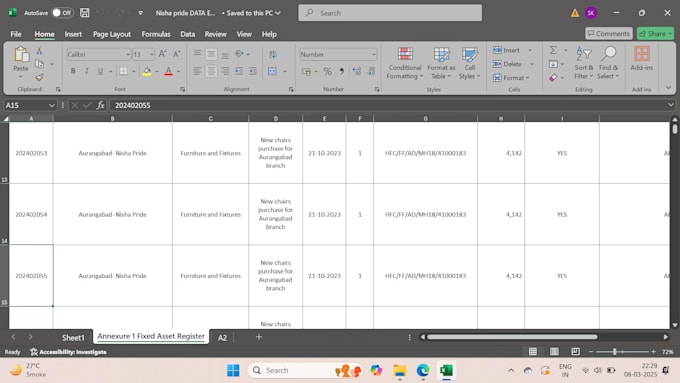Open the Calibri font name dropdown
This screenshot has height=383, width=680.
(x=128, y=55)
